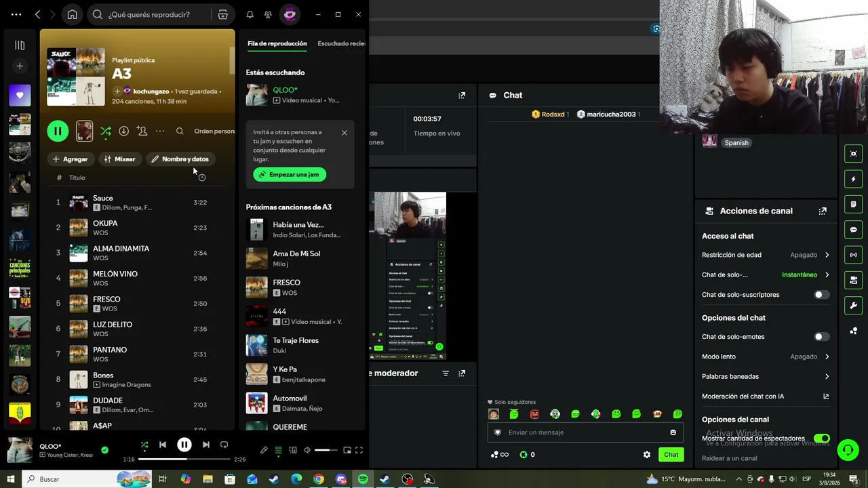Download the A3 playlist
This screenshot has width=868, height=488.
click(x=123, y=131)
